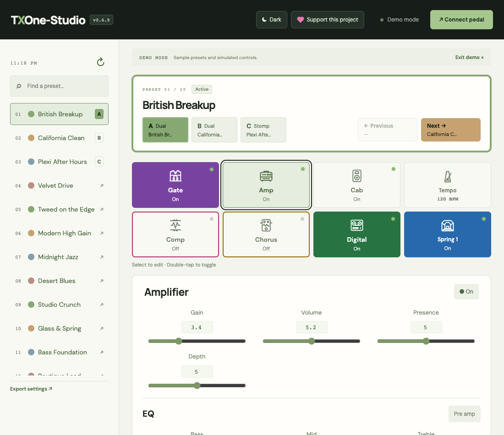Select the Spring 1 reverb icon

coord(448,225)
